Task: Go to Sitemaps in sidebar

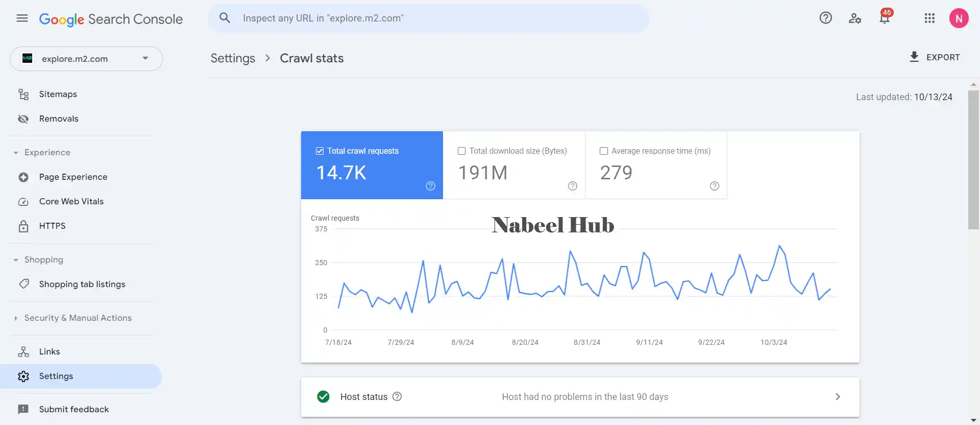Action: tap(58, 94)
